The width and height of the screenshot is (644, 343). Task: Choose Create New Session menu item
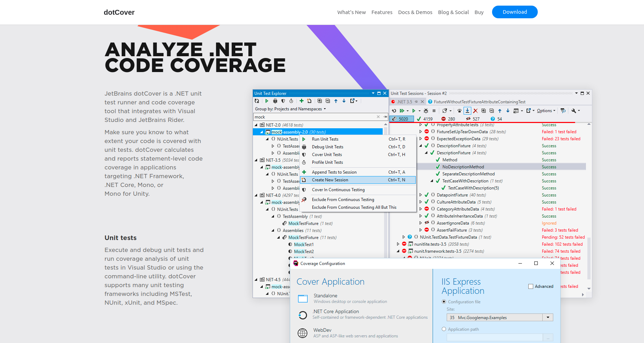[x=358, y=180]
